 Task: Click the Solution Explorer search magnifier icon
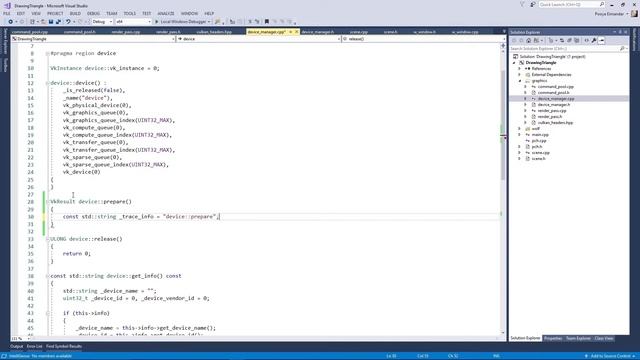click(x=622, y=49)
